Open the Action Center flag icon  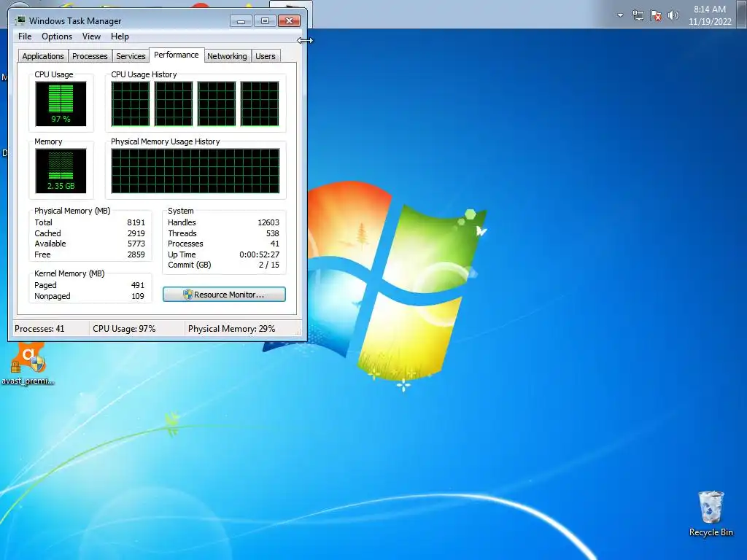[656, 16]
